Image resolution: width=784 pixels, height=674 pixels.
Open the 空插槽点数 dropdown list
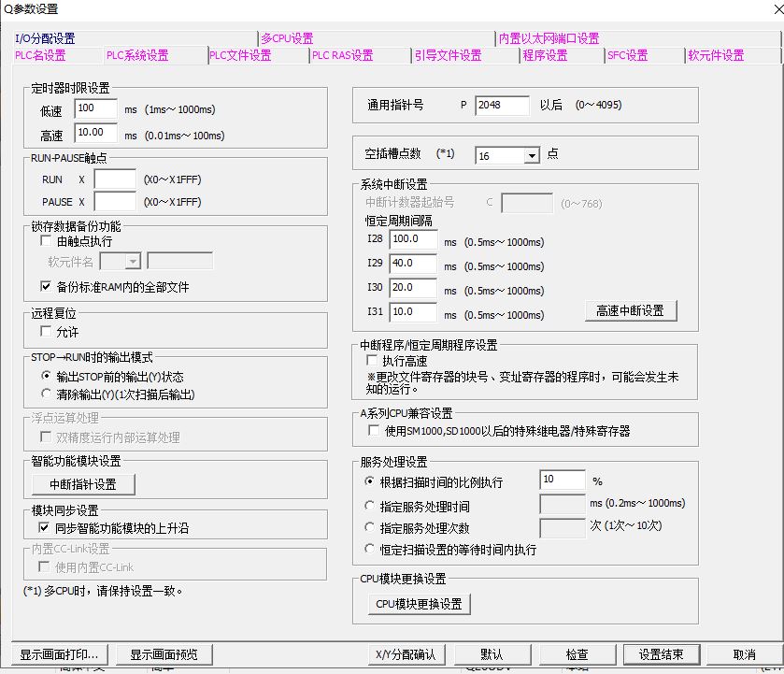coord(531,156)
